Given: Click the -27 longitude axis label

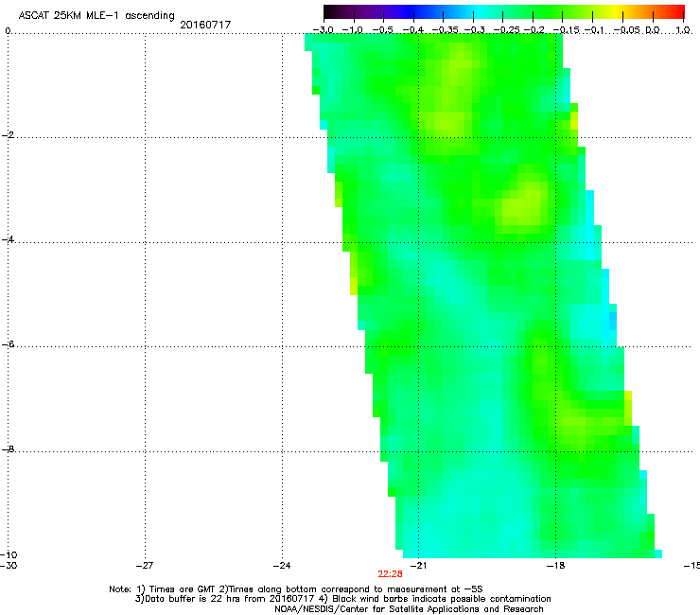Looking at the screenshot, I should click(x=145, y=566).
